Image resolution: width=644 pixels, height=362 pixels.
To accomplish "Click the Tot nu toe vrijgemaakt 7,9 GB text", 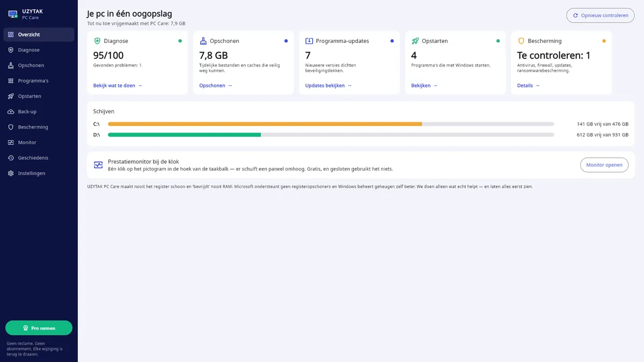I will [136, 24].
